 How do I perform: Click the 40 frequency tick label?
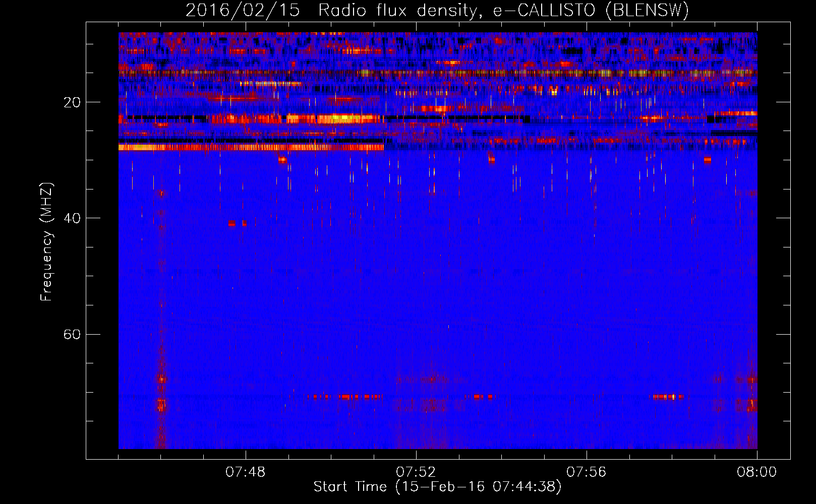[x=72, y=218]
